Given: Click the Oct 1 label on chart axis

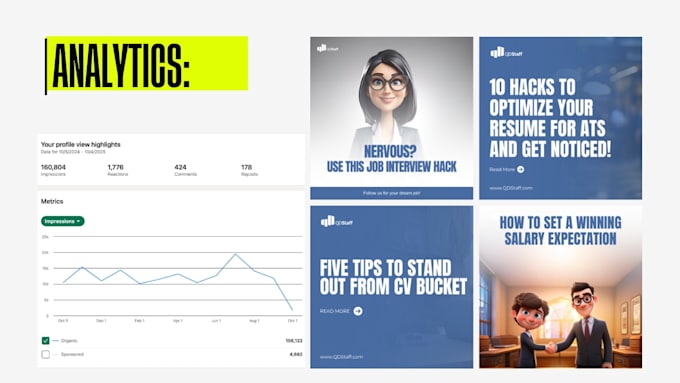Looking at the screenshot, I should point(293,321).
